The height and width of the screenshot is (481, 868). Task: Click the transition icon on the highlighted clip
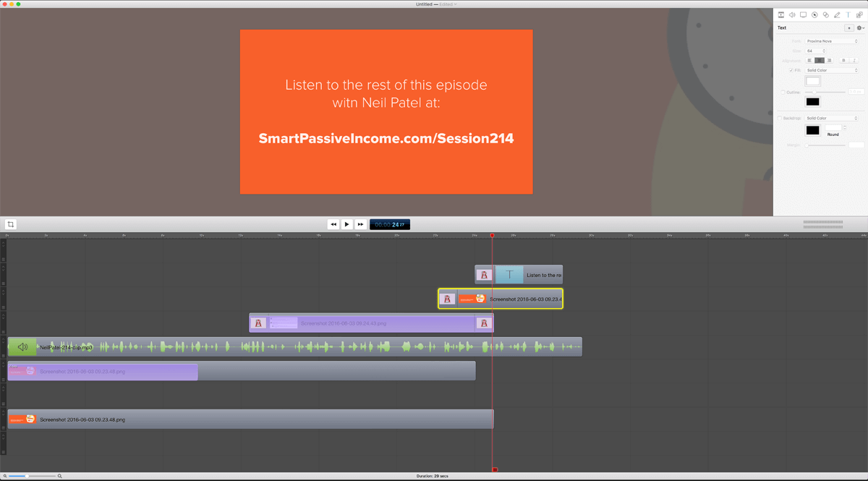point(448,299)
